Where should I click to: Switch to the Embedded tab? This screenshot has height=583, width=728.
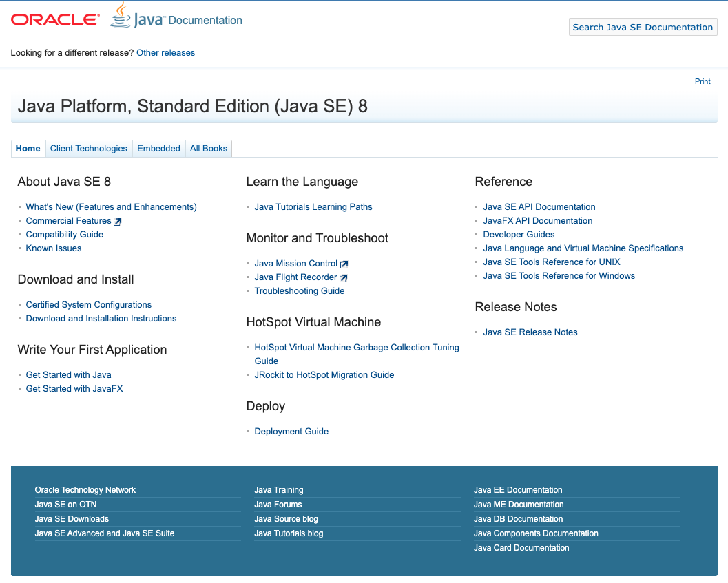159,149
